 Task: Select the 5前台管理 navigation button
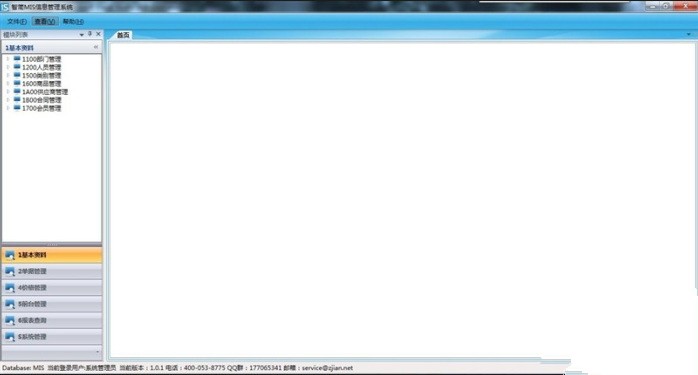click(x=52, y=304)
